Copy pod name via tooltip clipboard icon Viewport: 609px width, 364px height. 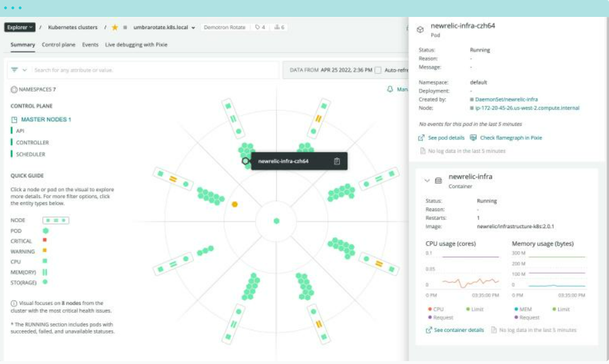337,161
